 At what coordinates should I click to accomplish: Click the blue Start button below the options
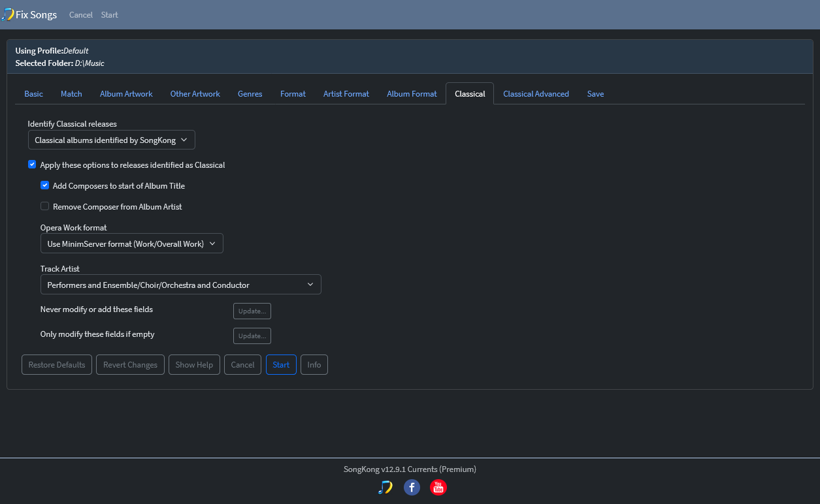point(281,365)
